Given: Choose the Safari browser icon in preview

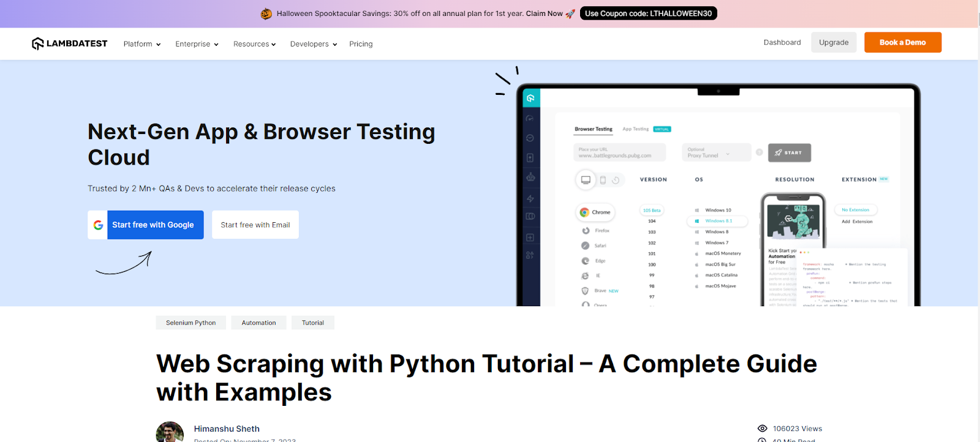Looking at the screenshot, I should tap(586, 245).
